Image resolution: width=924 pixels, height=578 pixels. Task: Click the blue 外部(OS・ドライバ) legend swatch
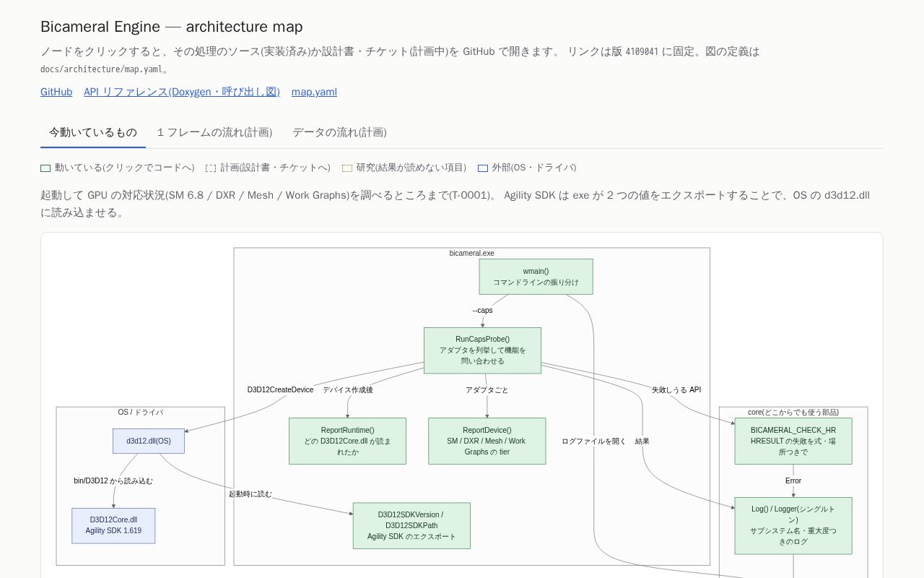click(x=483, y=168)
